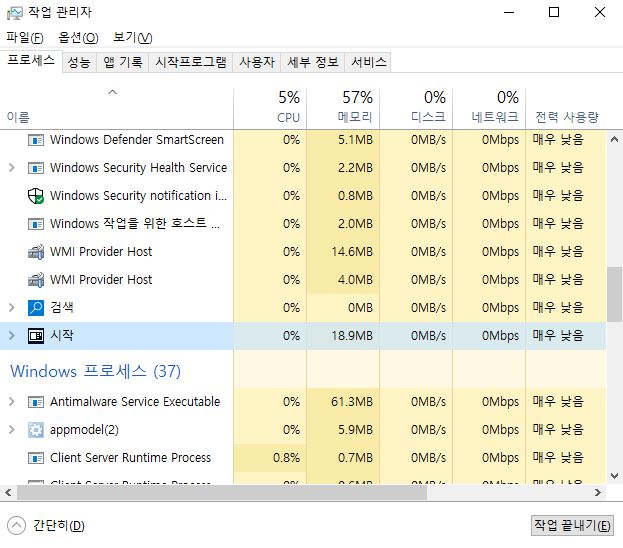Viewport: 623px width, 548px height.
Task: Minimize the 작업 관리자 window
Action: click(x=509, y=12)
